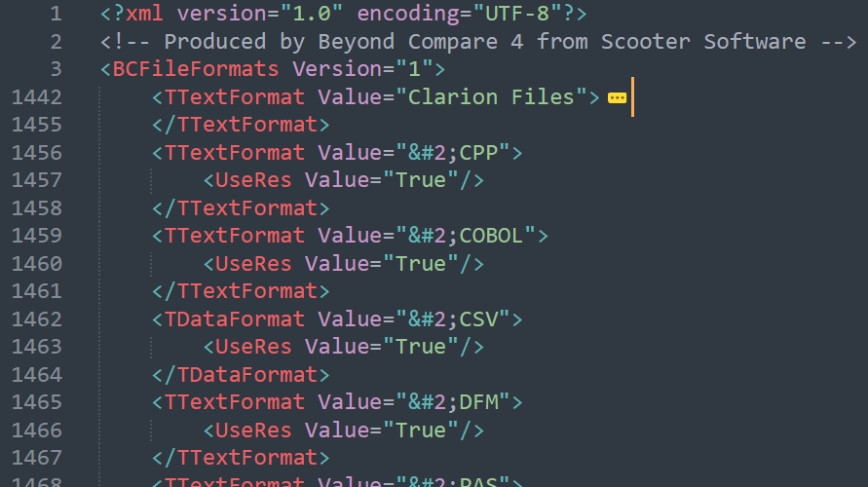Expand the folded Clarion Files block ellipsis
This screenshot has height=487, width=868.
(617, 97)
